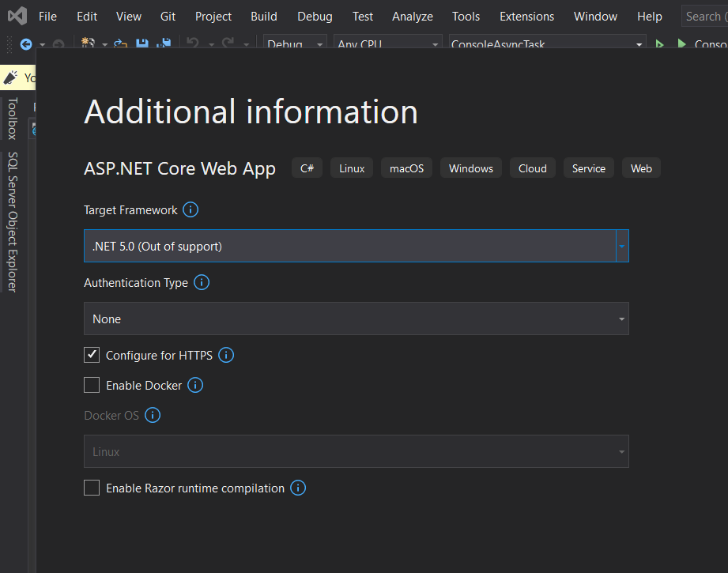
Task: Open the Tools menu
Action: [466, 17]
